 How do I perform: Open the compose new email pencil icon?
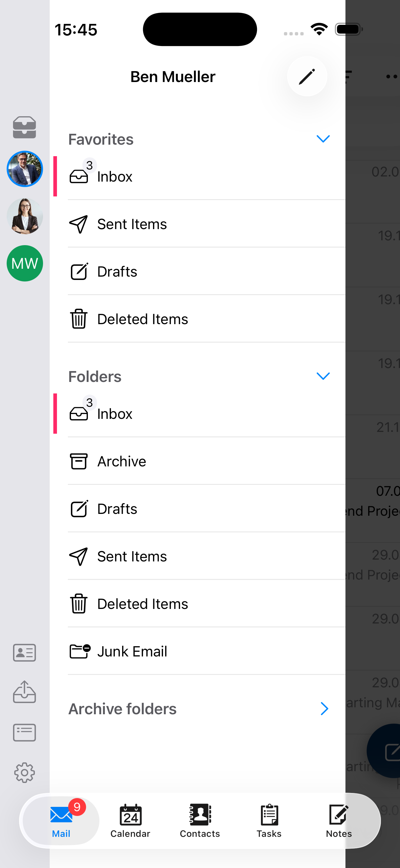click(x=307, y=77)
